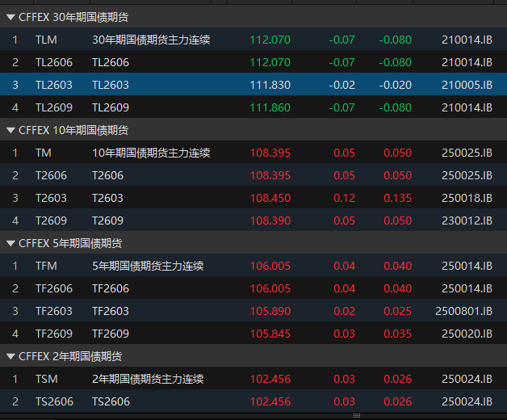Collapse the CFFEX 2年期国债期货 group
This screenshot has height=420, width=507.
(x=10, y=356)
